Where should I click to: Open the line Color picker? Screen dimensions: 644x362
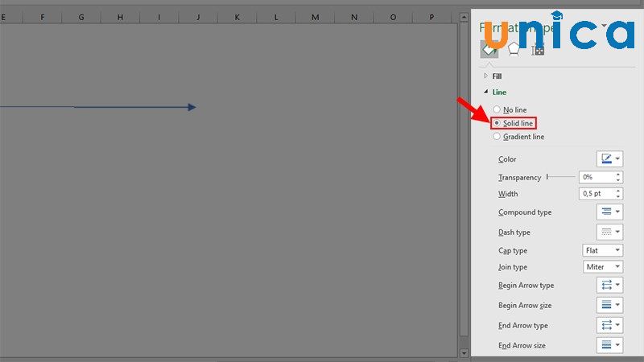pos(609,158)
